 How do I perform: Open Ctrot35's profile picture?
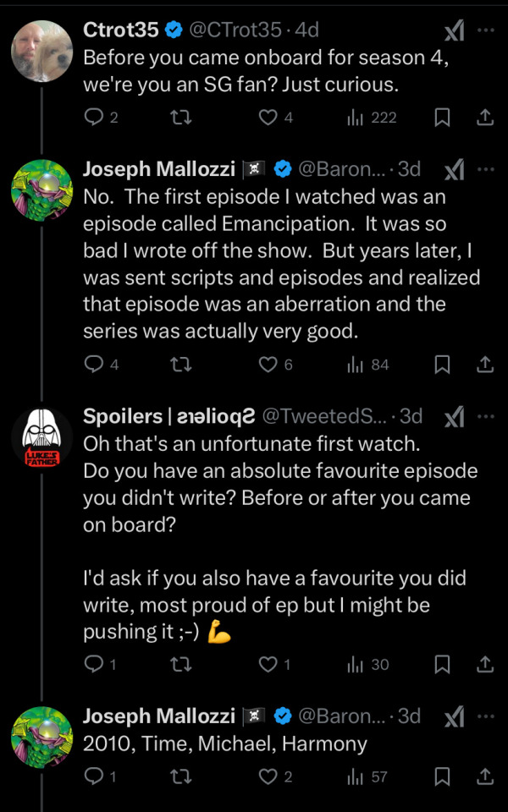pos(41,51)
